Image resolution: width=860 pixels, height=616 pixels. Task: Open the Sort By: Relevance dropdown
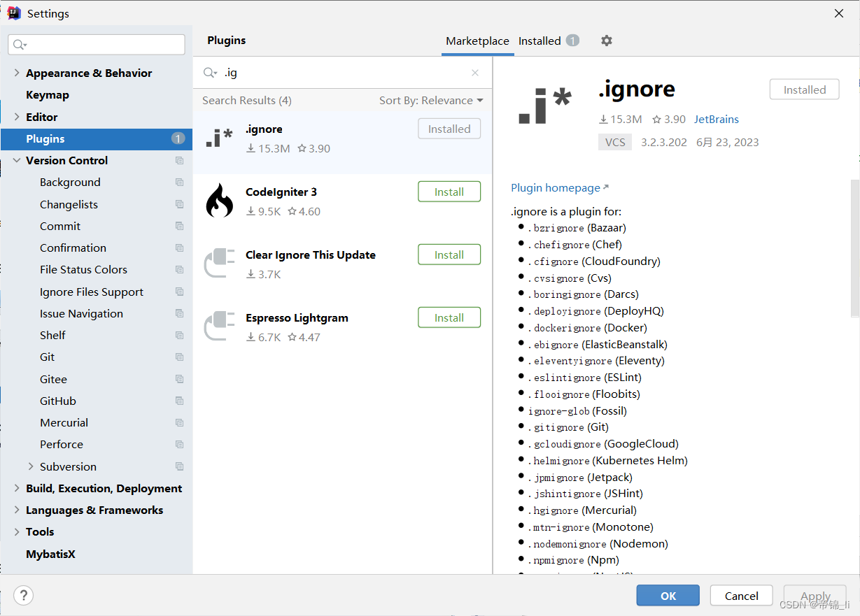pyautogui.click(x=431, y=101)
